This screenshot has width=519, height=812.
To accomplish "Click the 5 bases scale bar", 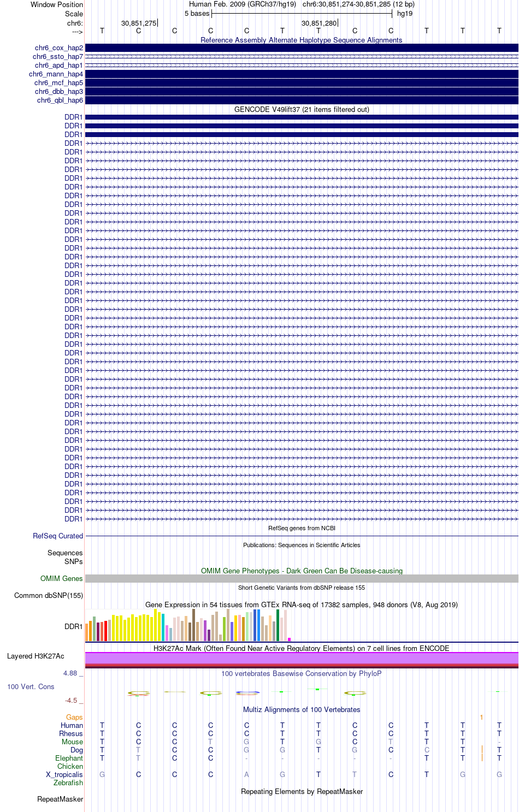I will click(x=302, y=14).
